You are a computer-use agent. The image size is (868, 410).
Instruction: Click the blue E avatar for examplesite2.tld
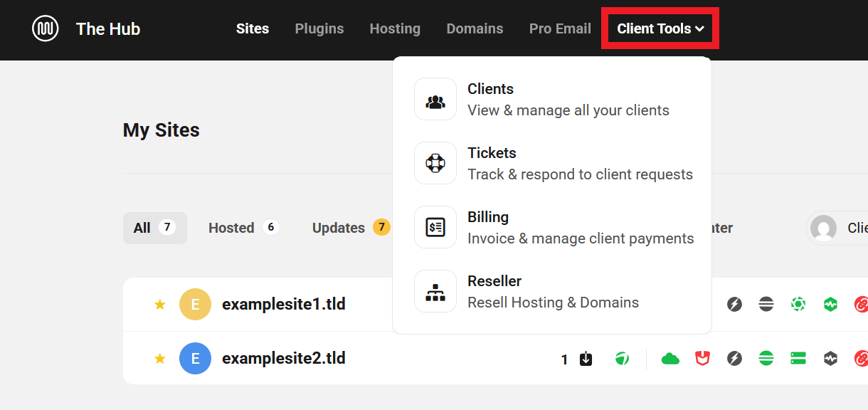(x=195, y=358)
